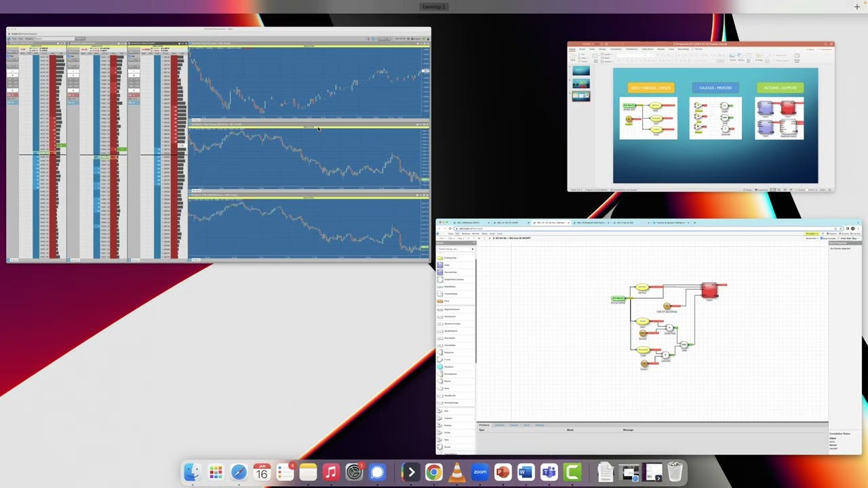
Task: Select slide 1 thumbnail in PowerPoint
Action: point(580,70)
